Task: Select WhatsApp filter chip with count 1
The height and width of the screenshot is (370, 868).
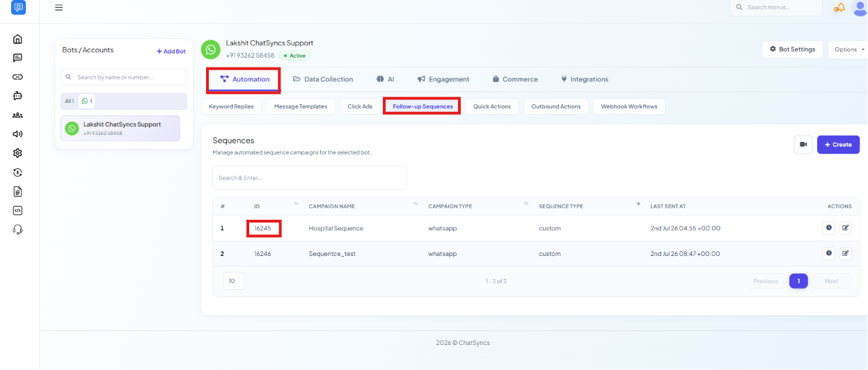Action: pos(87,101)
